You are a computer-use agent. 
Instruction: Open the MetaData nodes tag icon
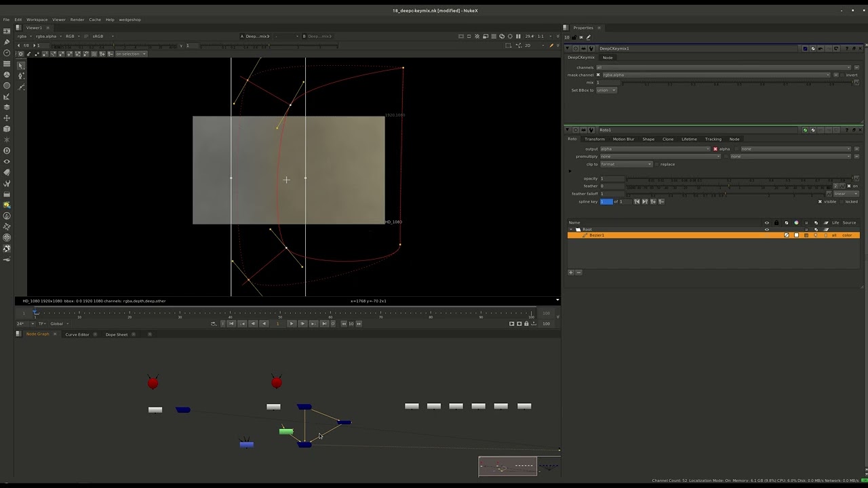click(7, 172)
